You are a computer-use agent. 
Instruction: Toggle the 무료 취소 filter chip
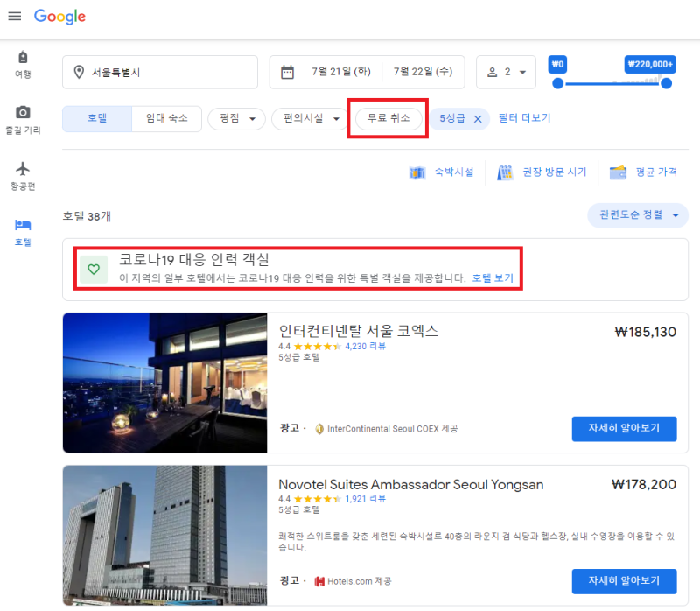pyautogui.click(x=388, y=119)
